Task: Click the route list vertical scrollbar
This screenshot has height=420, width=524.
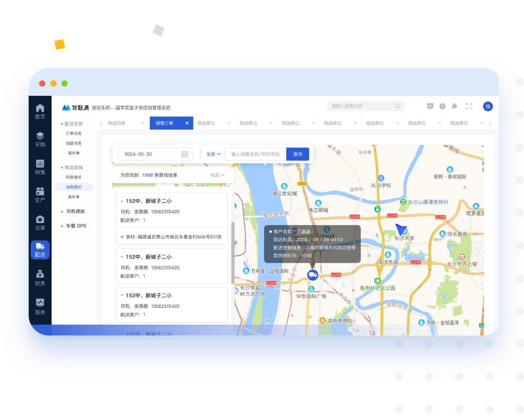Action: [233, 253]
